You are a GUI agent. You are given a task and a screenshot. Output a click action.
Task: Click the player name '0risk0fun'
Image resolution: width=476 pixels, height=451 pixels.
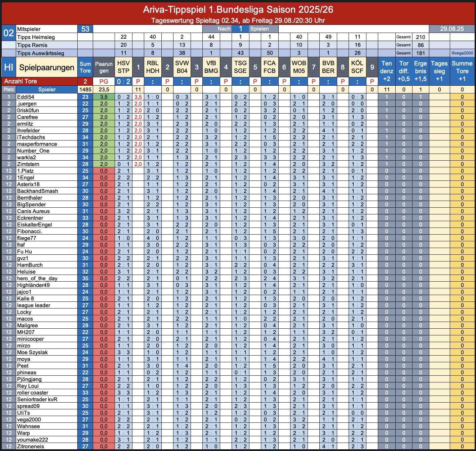point(28,110)
